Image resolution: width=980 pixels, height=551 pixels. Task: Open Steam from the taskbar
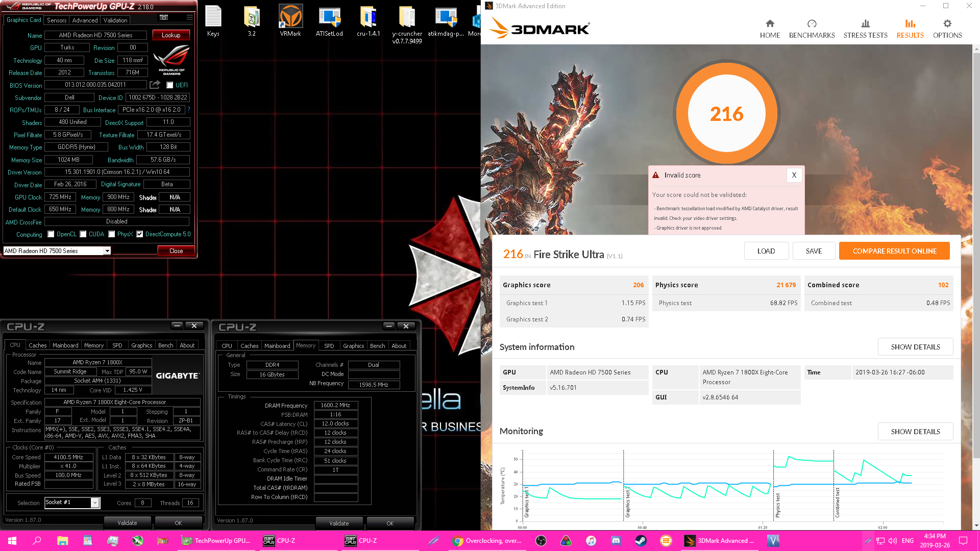pos(641,541)
